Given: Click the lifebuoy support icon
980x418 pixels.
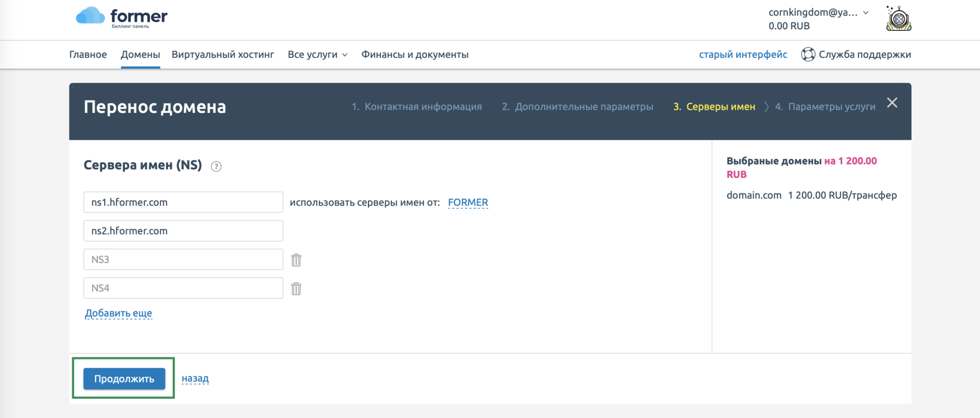Looking at the screenshot, I should [x=808, y=55].
